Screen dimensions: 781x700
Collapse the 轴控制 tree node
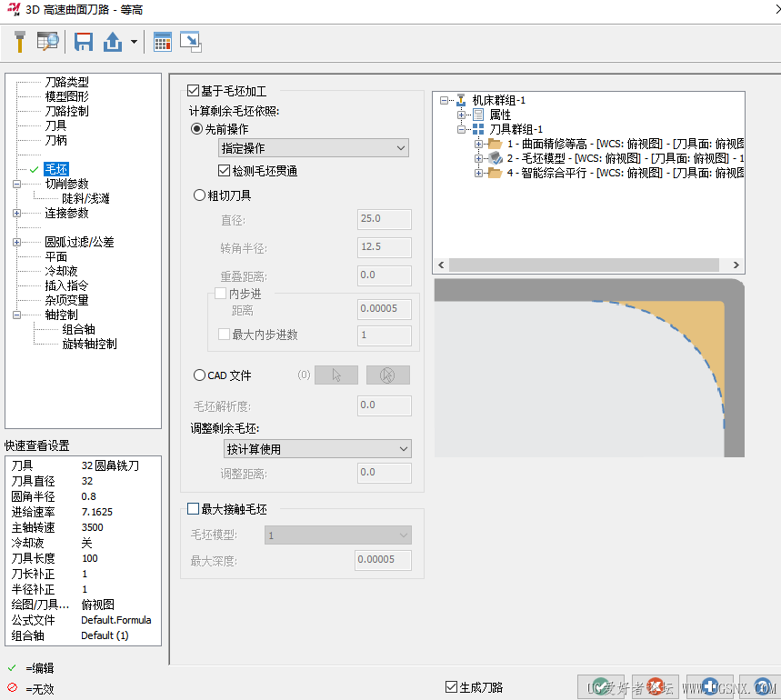(x=16, y=315)
